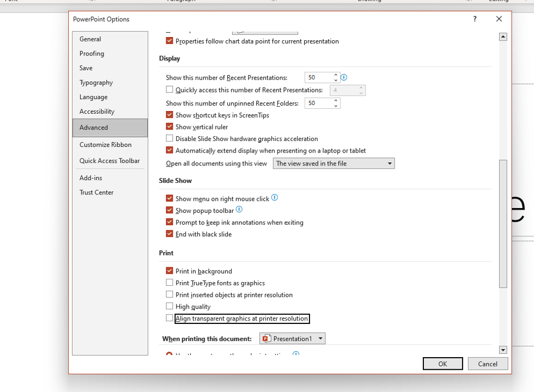Click the info icon beside Recent Presentations count
The width and height of the screenshot is (534, 392).
click(344, 77)
